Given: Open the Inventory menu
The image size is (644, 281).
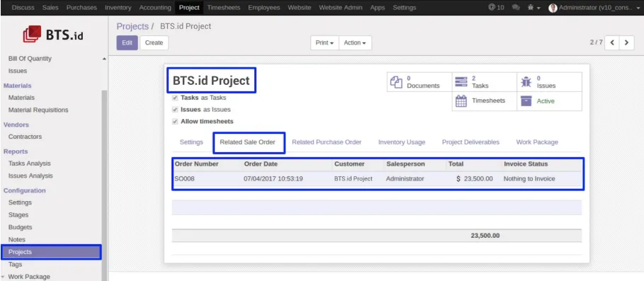Looking at the screenshot, I should (118, 7).
